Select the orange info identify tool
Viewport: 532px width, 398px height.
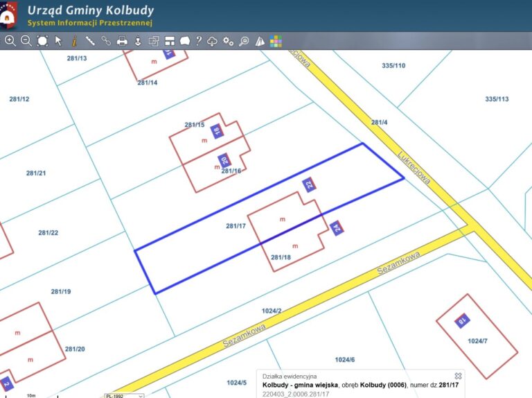pyautogui.click(x=74, y=41)
